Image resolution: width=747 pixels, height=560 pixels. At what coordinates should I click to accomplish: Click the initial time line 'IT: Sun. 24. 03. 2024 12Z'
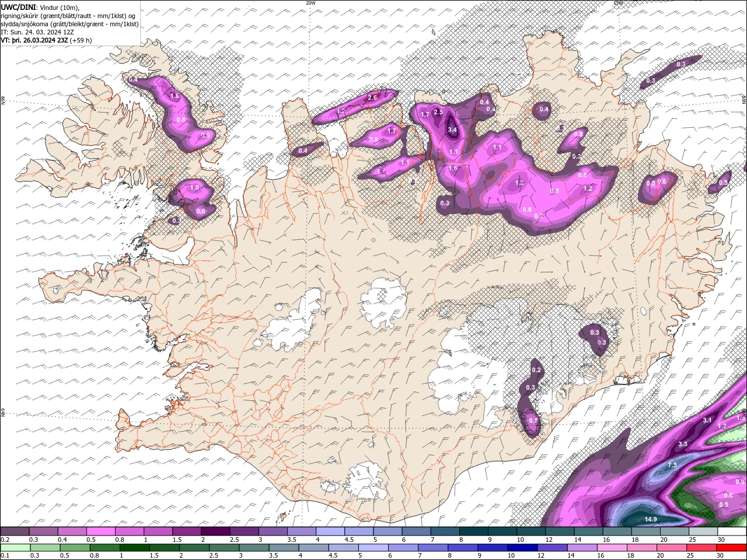(37, 32)
